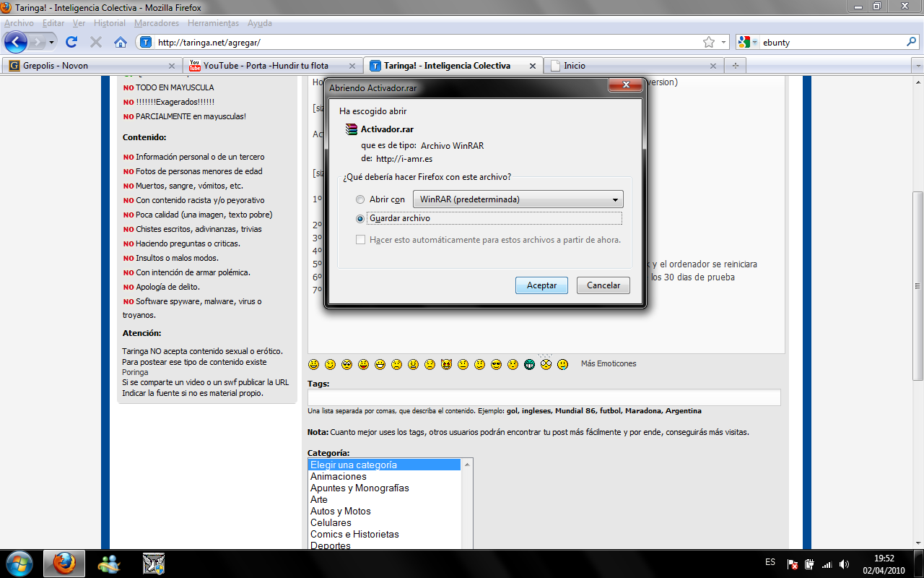The height and width of the screenshot is (578, 924).
Task: Click the volume speaker tray icon
Action: pos(845,564)
